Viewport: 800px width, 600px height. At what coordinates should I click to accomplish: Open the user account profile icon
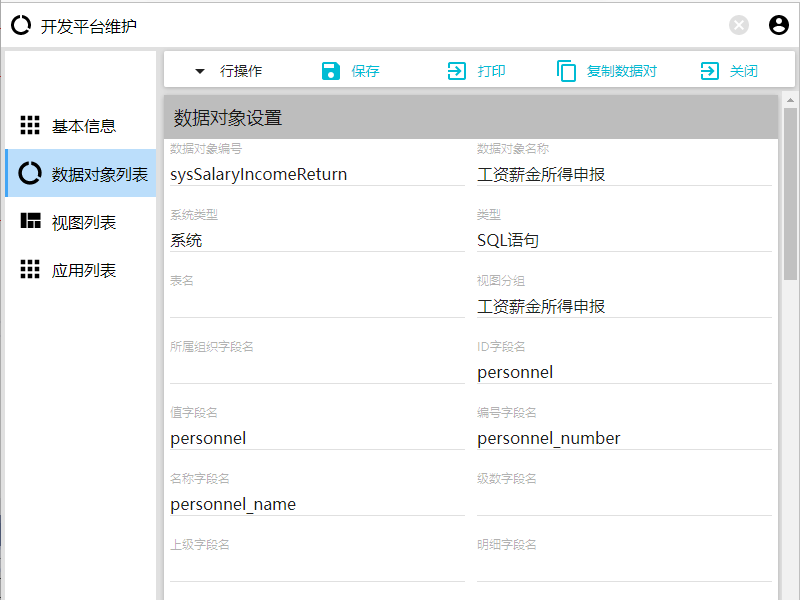[x=779, y=26]
